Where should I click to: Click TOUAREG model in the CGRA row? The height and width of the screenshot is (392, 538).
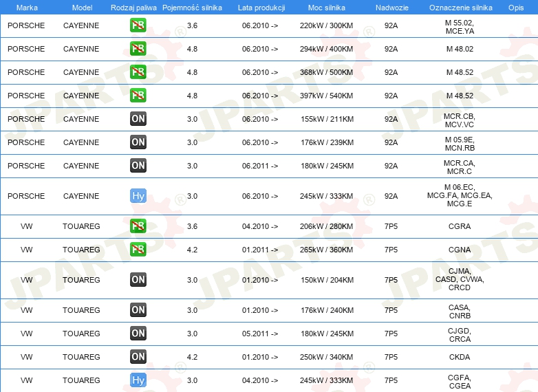(x=81, y=226)
